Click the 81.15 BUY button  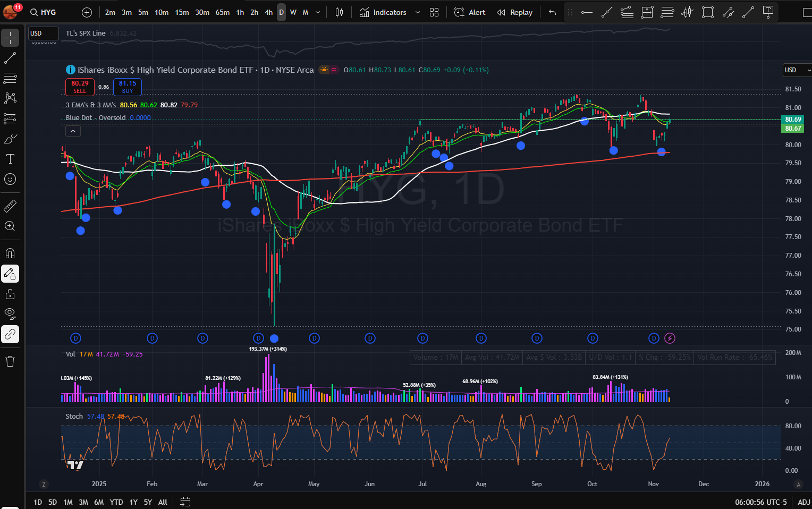(x=128, y=87)
